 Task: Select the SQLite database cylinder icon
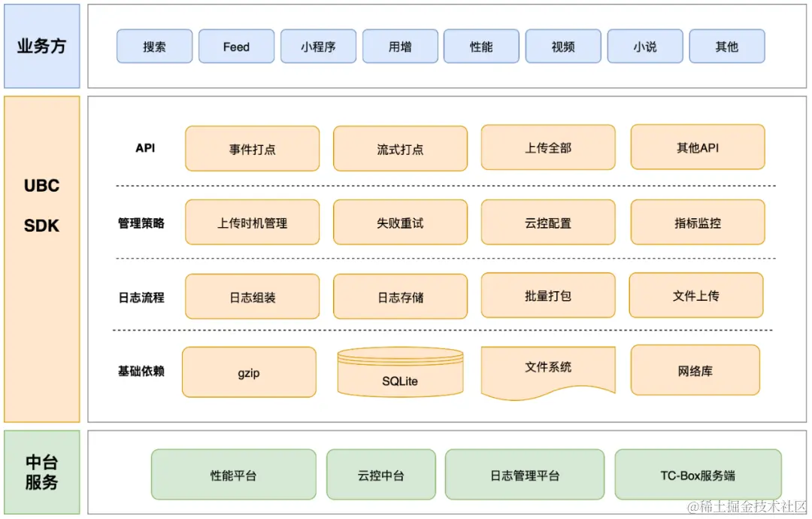pyautogui.click(x=400, y=372)
